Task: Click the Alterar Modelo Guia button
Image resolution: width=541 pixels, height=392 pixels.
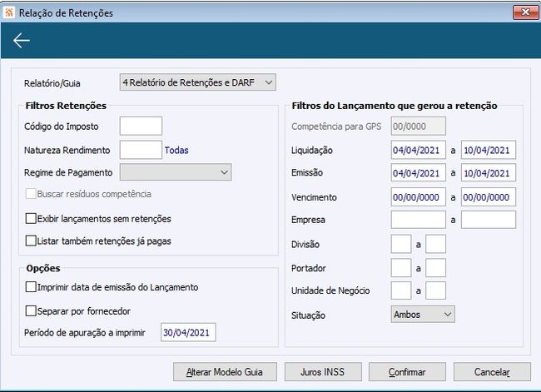Action: click(225, 372)
